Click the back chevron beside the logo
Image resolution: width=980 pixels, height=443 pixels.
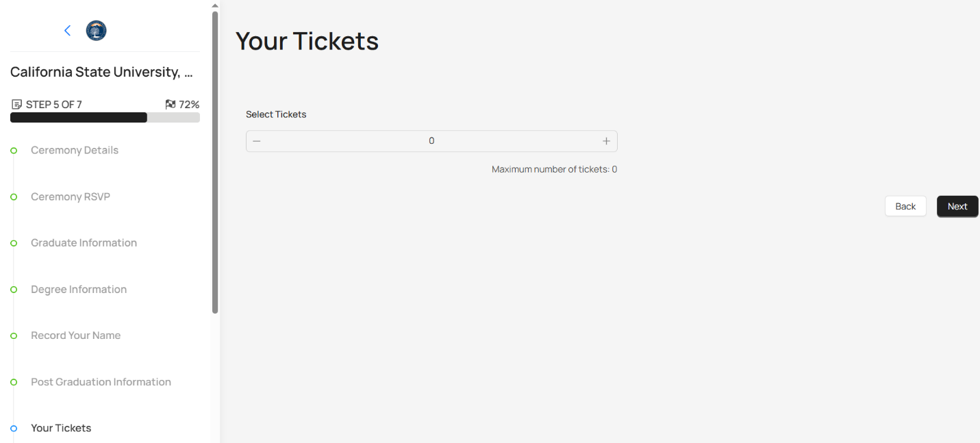pyautogui.click(x=67, y=30)
